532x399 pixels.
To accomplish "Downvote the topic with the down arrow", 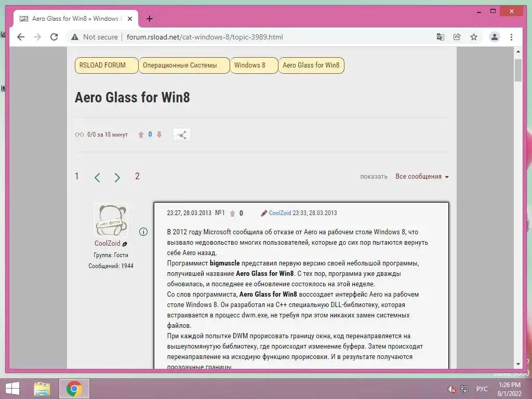I will tap(159, 135).
